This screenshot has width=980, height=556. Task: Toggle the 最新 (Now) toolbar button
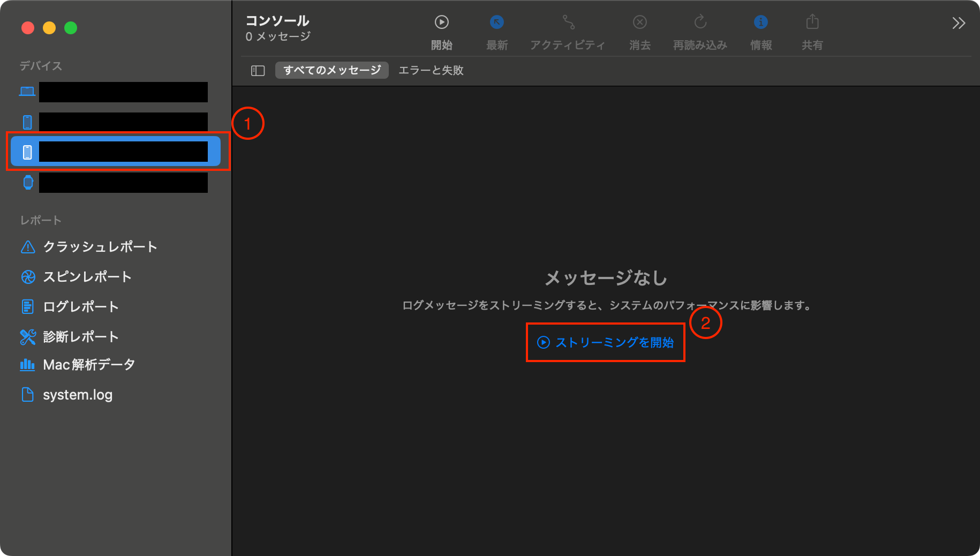[496, 22]
